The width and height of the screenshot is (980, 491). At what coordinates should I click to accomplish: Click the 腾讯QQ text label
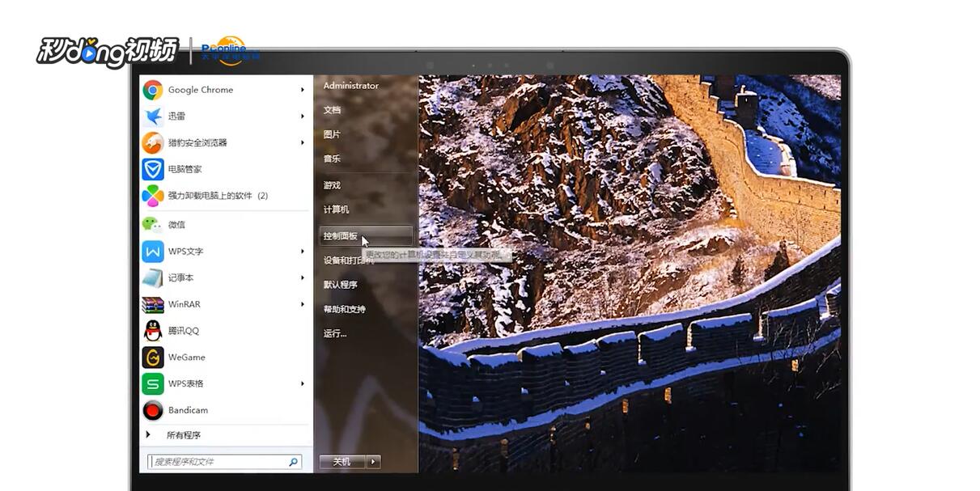(x=183, y=331)
